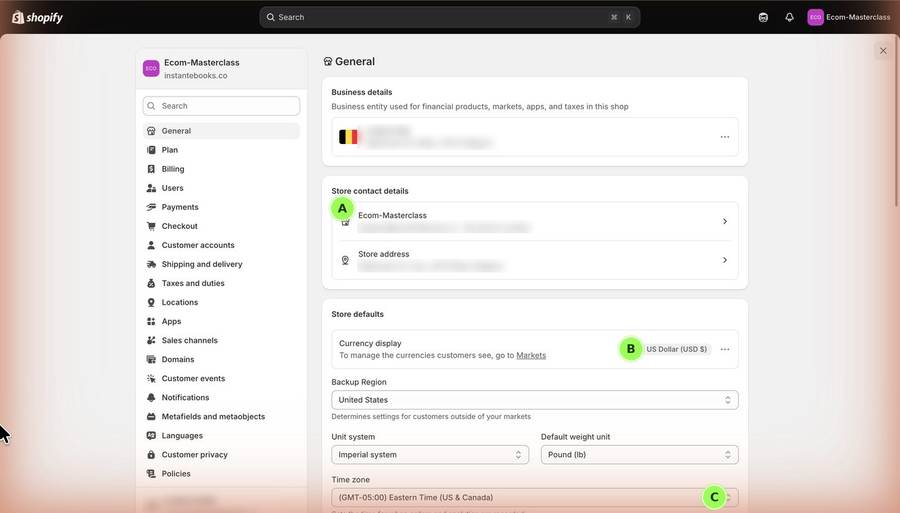Open Taxes and duties settings
Viewport: 900px width, 513px height.
[221, 283]
